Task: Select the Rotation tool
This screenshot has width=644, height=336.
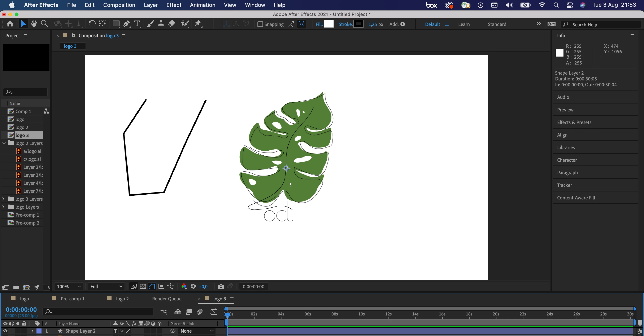Action: click(x=92, y=24)
